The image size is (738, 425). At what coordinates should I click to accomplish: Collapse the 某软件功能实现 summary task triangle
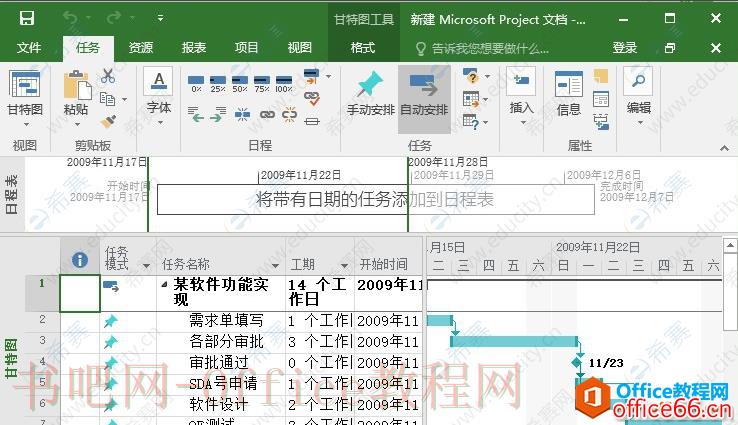164,285
